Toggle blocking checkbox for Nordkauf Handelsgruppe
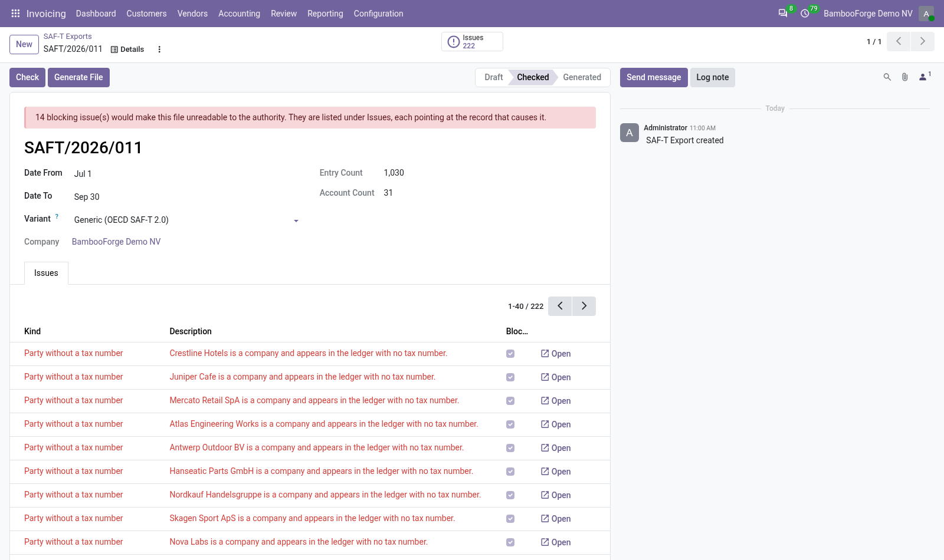 pyautogui.click(x=510, y=495)
